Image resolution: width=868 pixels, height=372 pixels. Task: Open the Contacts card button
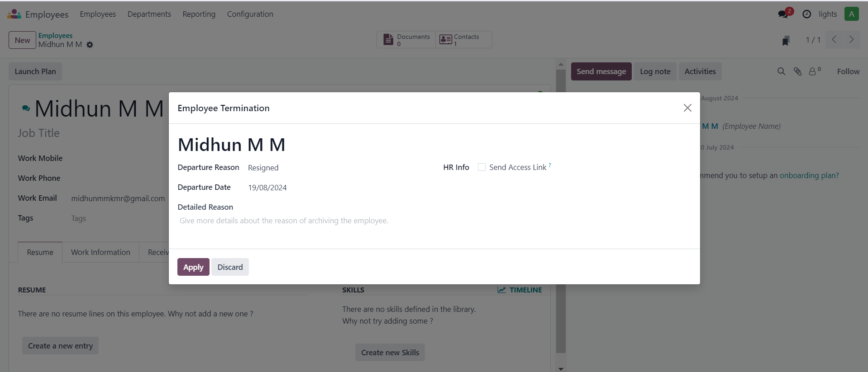[x=463, y=40]
